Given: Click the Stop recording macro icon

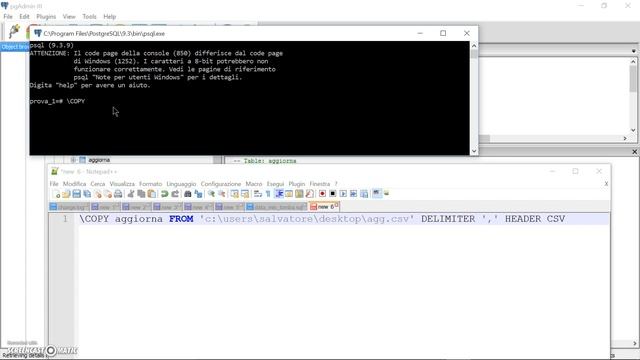Looking at the screenshot, I should pyautogui.click(x=333, y=194).
